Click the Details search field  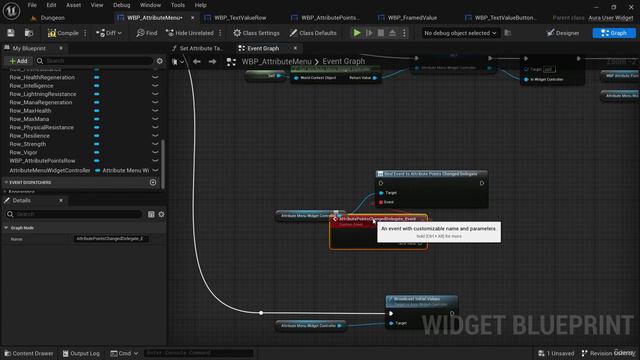73,214
